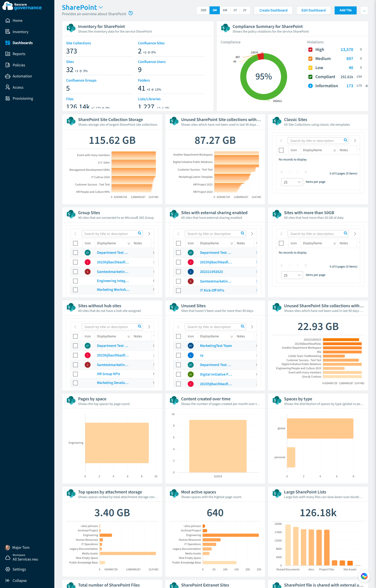Screen dimensions: 376x588
Task: Open items per page dropdown in Classic Sites
Action: tap(292, 182)
